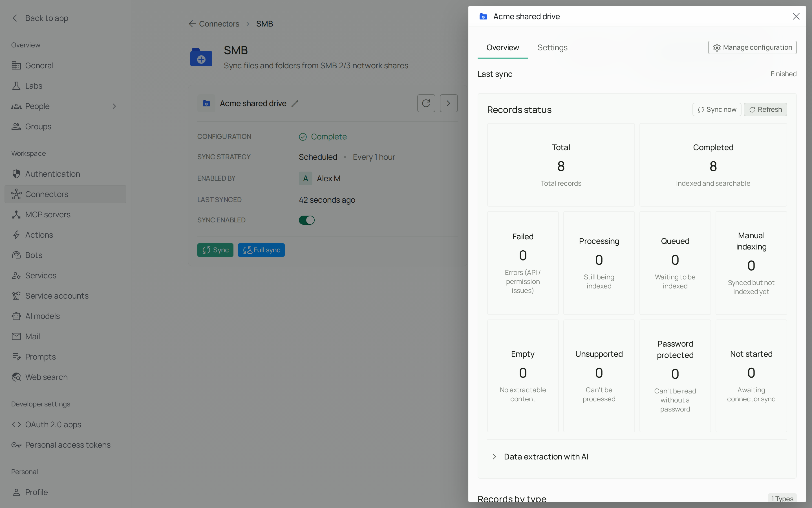The image size is (812, 508).
Task: Click the Services icon in sidebar
Action: click(x=16, y=275)
